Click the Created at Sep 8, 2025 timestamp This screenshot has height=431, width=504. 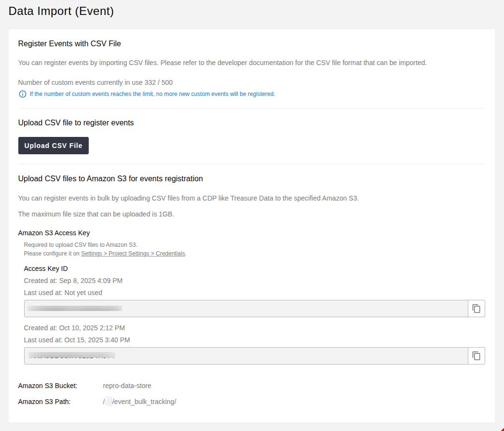pyautogui.click(x=73, y=281)
